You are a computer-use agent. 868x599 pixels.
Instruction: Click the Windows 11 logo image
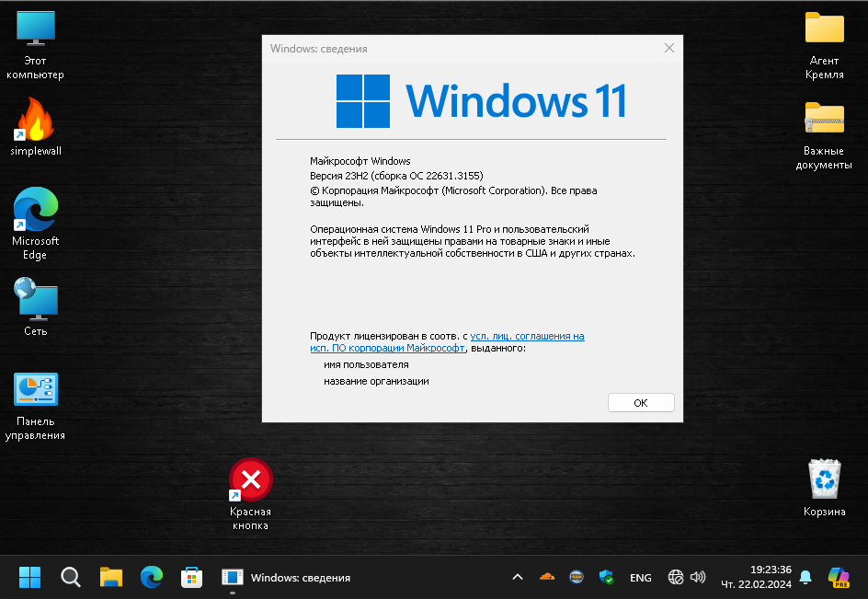coord(481,101)
